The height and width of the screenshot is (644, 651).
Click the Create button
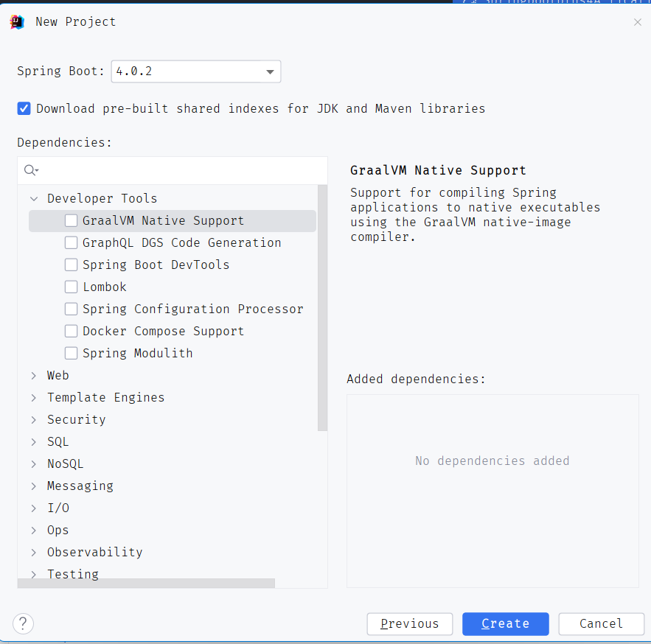(506, 623)
